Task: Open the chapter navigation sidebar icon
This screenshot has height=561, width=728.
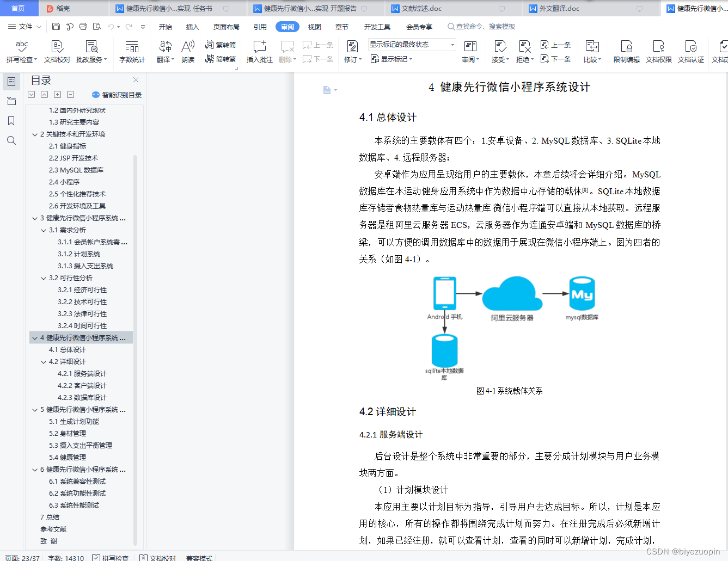Action: (x=11, y=101)
